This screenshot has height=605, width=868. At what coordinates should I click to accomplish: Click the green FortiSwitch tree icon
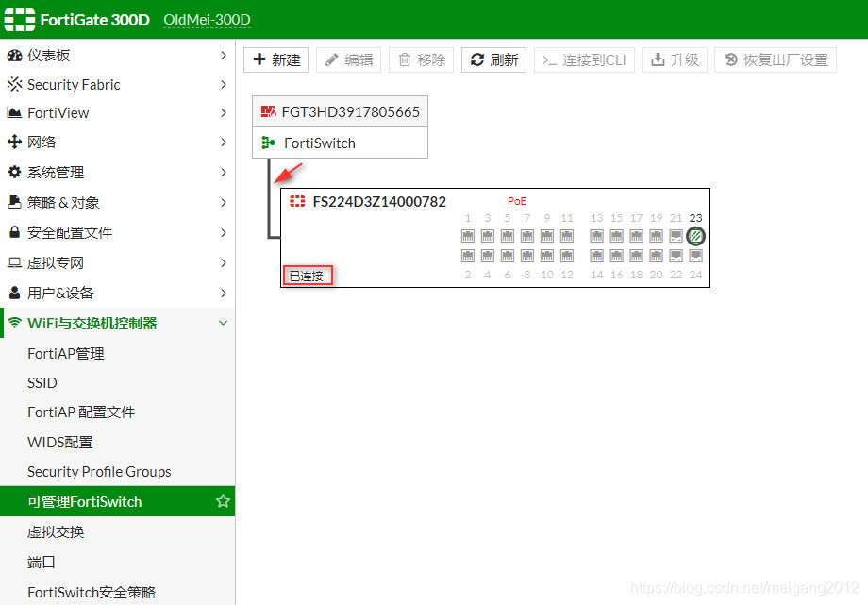(269, 143)
